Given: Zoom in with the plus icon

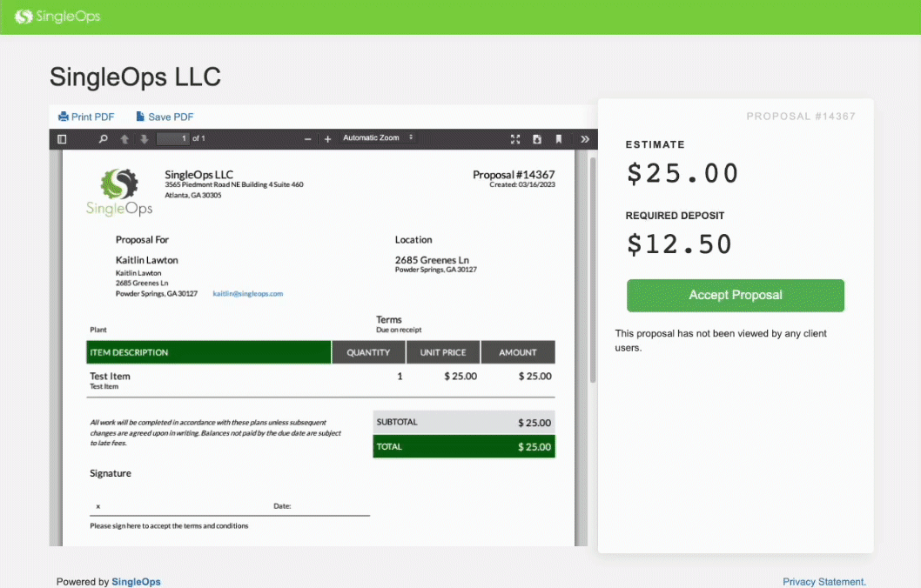Looking at the screenshot, I should [x=328, y=139].
